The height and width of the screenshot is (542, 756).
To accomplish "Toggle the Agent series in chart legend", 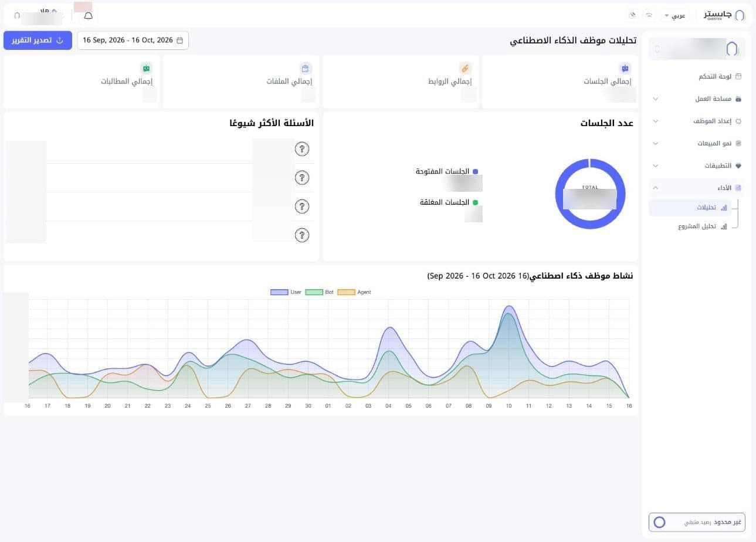I will [354, 292].
